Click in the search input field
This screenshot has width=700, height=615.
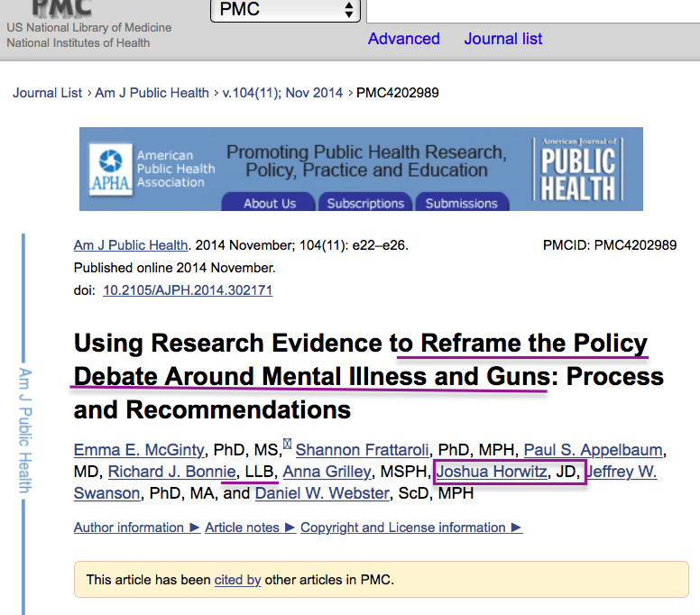coord(532,10)
